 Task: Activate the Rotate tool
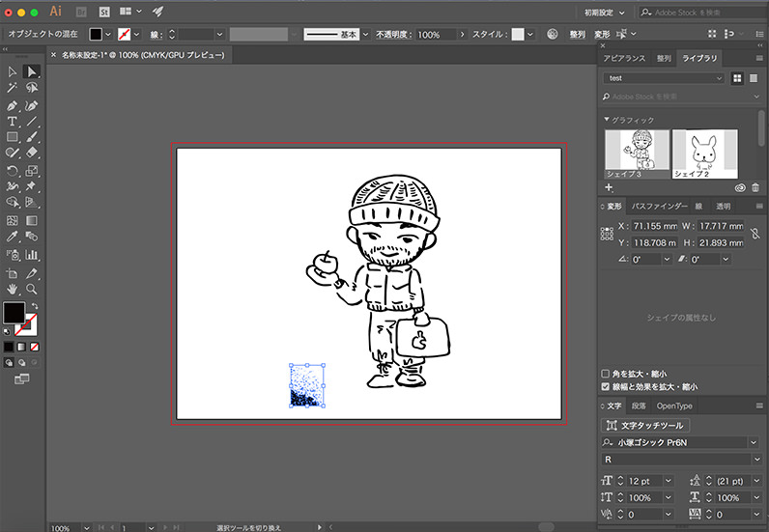[13, 170]
